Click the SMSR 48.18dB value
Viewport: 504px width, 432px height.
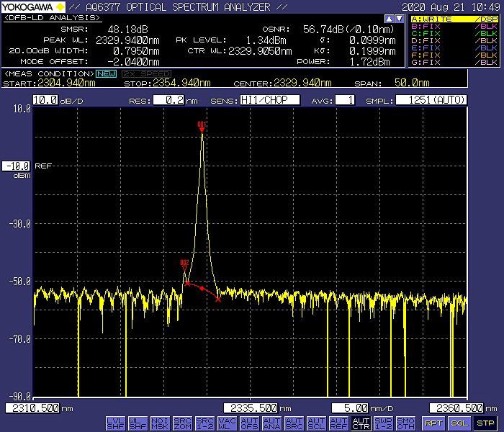128,30
